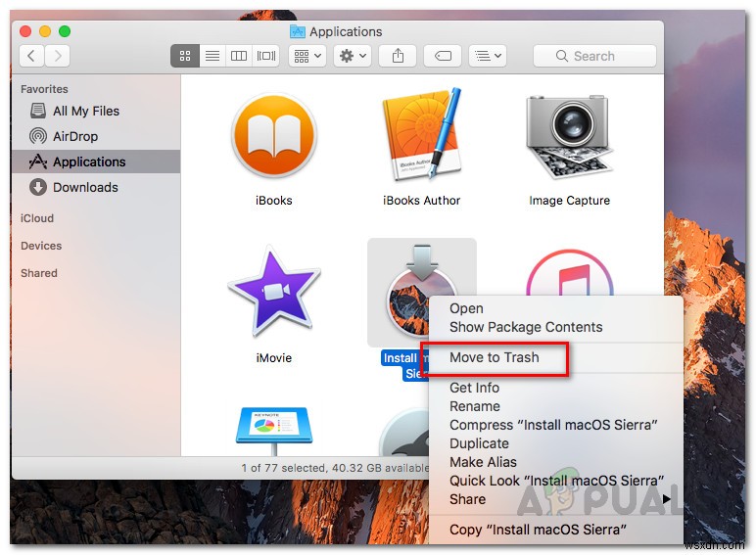Select the iTunes app icon
The height and width of the screenshot is (555, 756).
coord(570,272)
